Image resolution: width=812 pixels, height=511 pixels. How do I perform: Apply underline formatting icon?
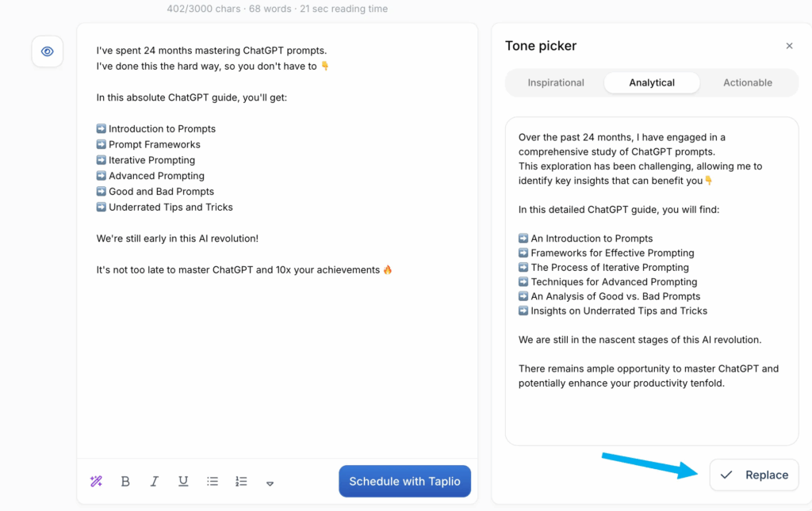pos(183,482)
